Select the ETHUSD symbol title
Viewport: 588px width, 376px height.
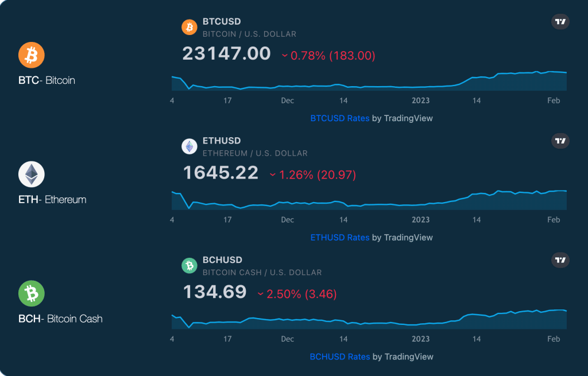coord(222,141)
